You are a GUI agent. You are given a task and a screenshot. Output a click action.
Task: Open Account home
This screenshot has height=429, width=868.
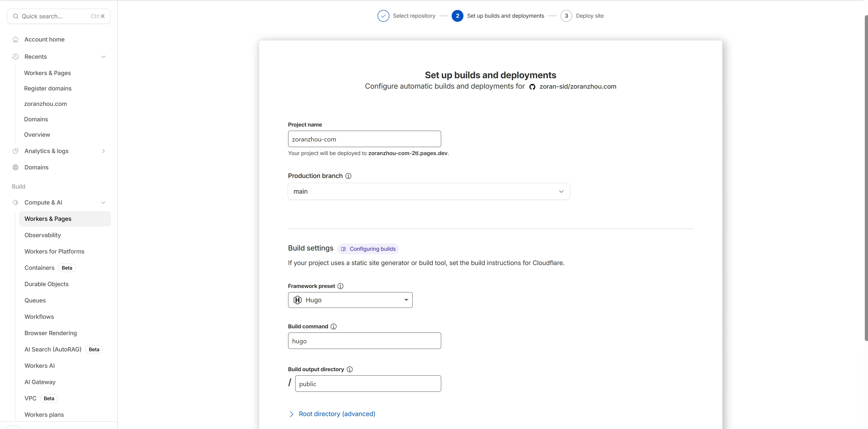pyautogui.click(x=44, y=39)
